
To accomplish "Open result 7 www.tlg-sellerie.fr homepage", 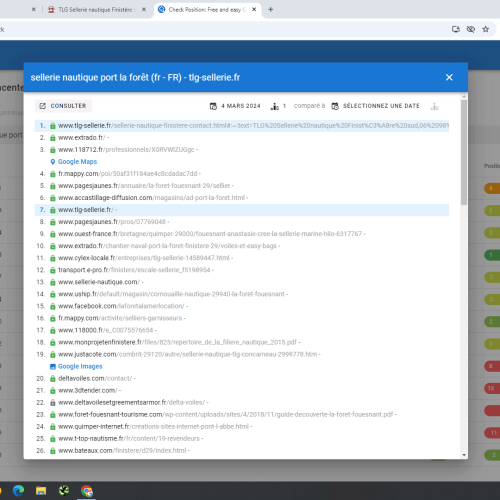I will (86, 210).
